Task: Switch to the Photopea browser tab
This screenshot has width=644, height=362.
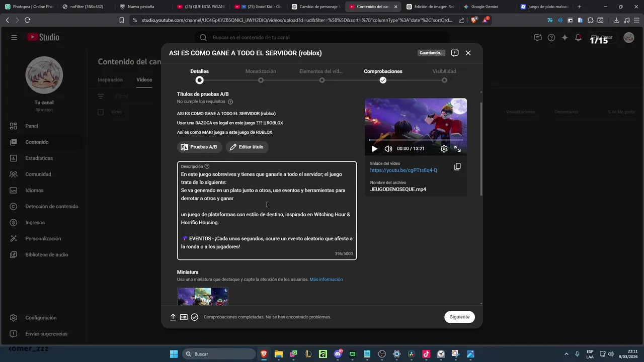Action: [x=29, y=7]
